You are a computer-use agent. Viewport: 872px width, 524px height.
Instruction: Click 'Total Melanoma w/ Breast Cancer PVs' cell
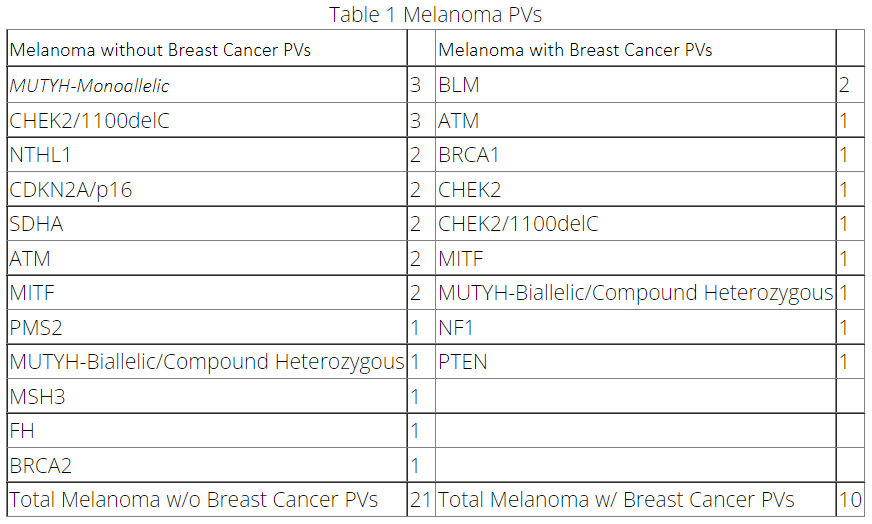[616, 499]
